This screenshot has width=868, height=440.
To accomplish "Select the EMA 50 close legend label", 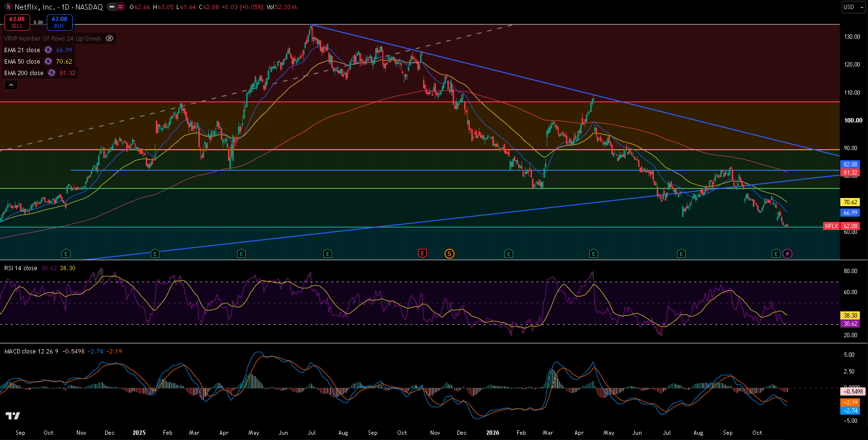I will (22, 61).
